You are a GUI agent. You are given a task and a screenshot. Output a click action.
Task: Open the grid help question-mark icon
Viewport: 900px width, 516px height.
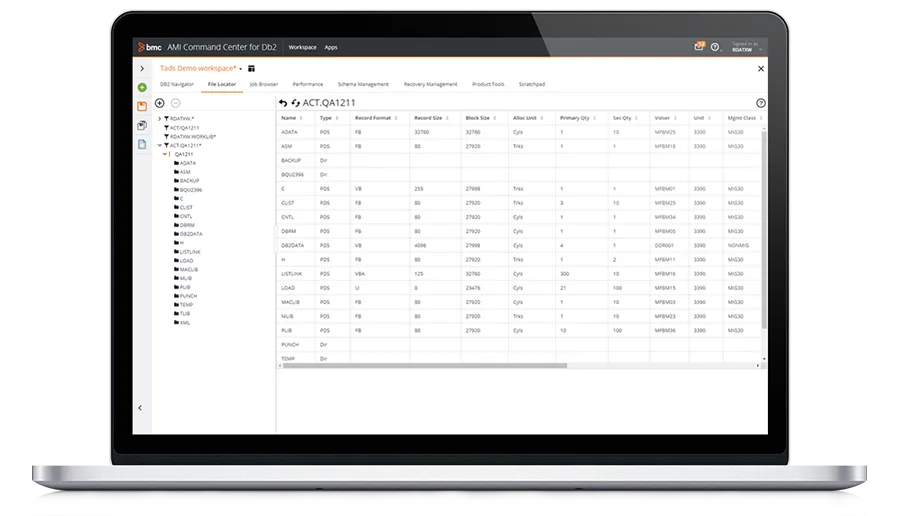761,103
